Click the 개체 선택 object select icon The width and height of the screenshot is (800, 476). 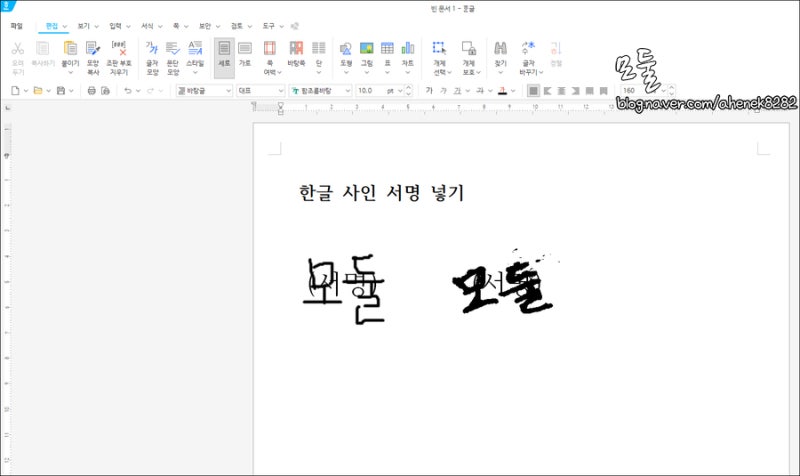point(439,49)
